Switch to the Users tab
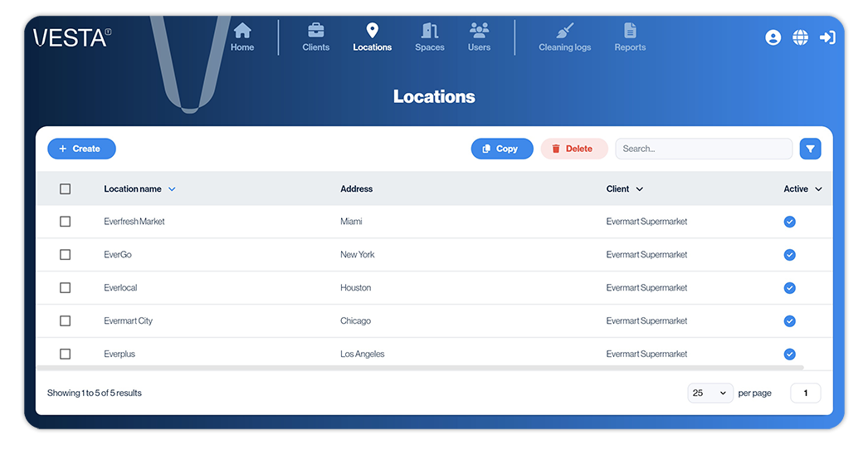Viewport: 868px width, 450px height. pos(479,37)
